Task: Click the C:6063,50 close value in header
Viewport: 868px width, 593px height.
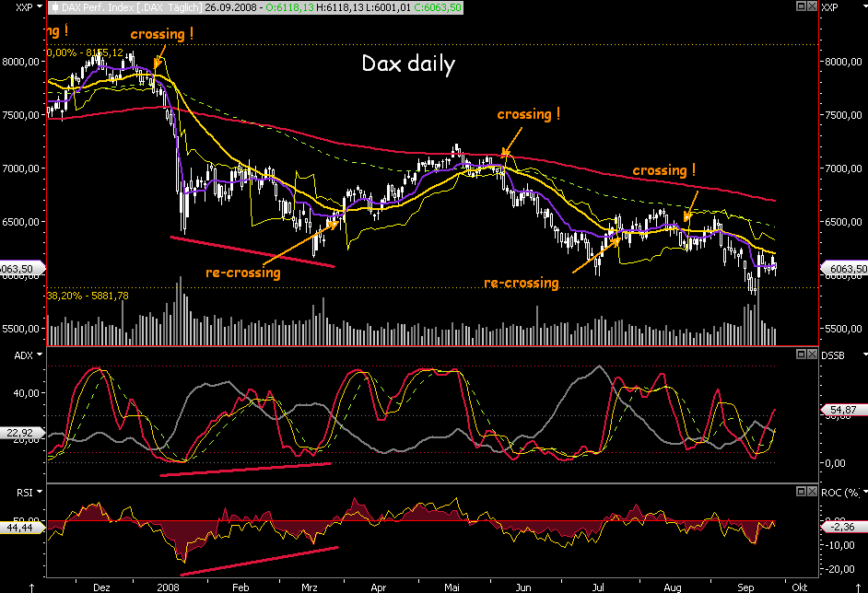Action: coord(438,7)
